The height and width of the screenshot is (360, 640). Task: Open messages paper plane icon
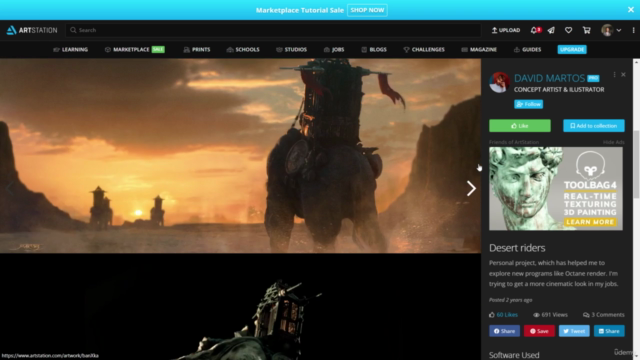(x=551, y=30)
